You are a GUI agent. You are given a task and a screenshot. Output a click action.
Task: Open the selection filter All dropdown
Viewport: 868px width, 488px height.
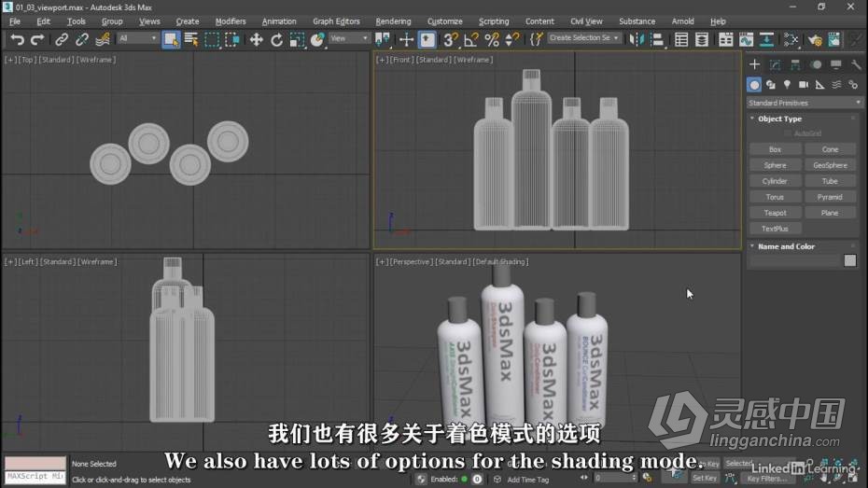[x=137, y=38]
